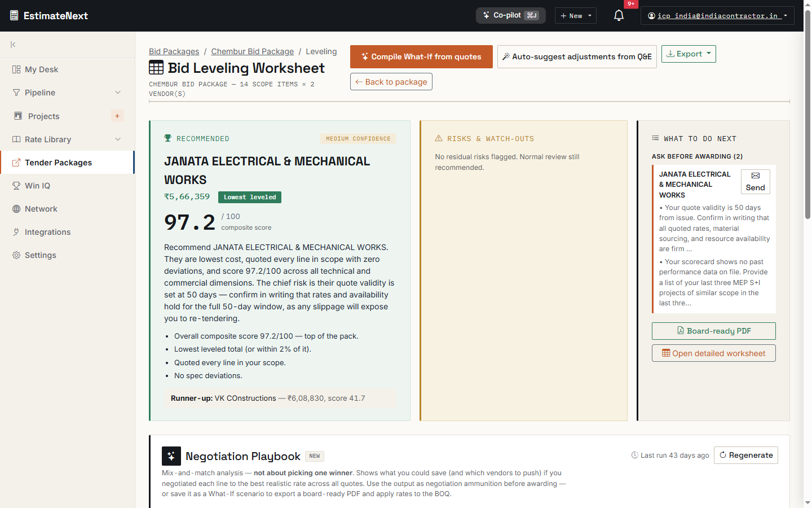Select Tender Packages in the sidebar
Image resolution: width=812 pixels, height=508 pixels.
[x=68, y=163]
